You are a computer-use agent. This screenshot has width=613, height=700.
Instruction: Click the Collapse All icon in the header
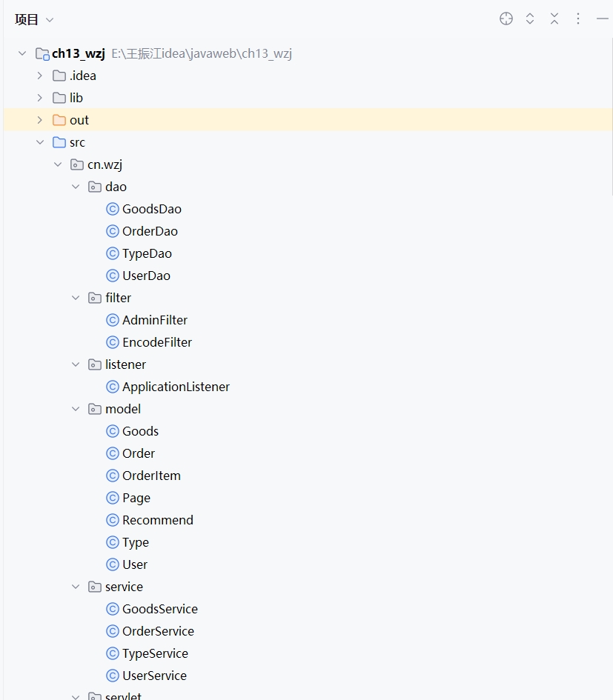pos(554,19)
